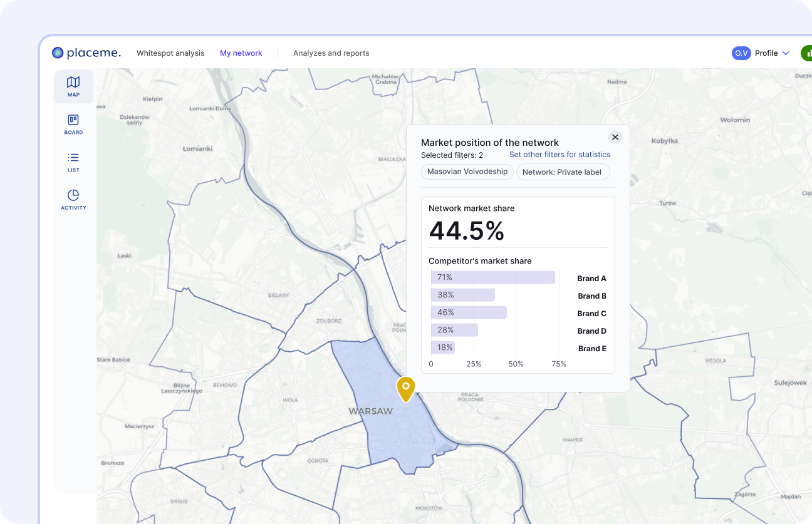Close the Market position panel
The width and height of the screenshot is (812, 524).
(x=615, y=137)
